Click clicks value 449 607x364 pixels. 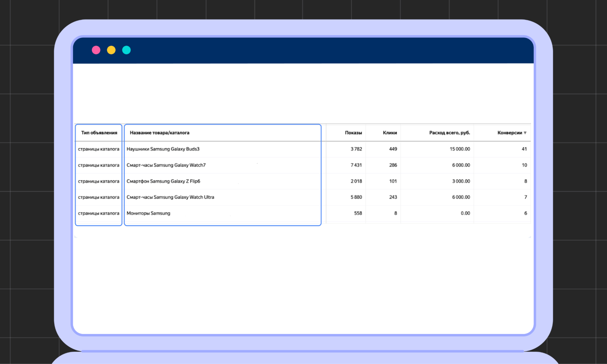393,149
